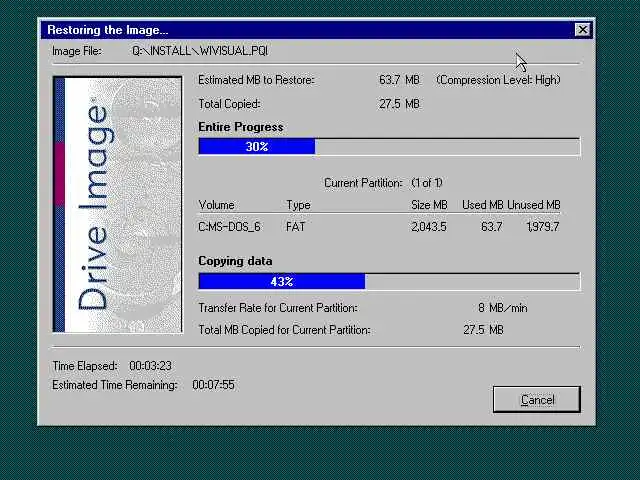Click the Entire Progress bar at 30%
The width and height of the screenshot is (640, 480).
389,147
